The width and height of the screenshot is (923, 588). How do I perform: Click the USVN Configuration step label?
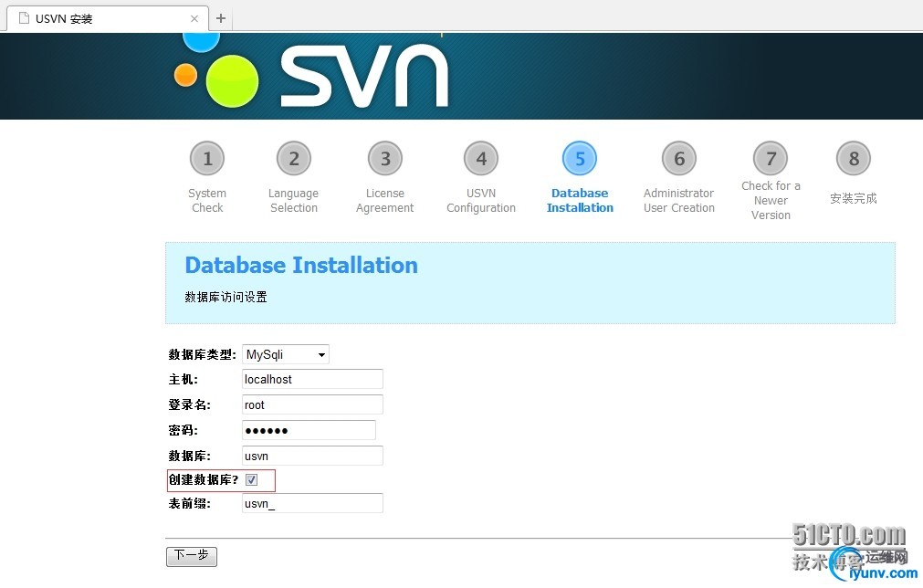pos(481,201)
